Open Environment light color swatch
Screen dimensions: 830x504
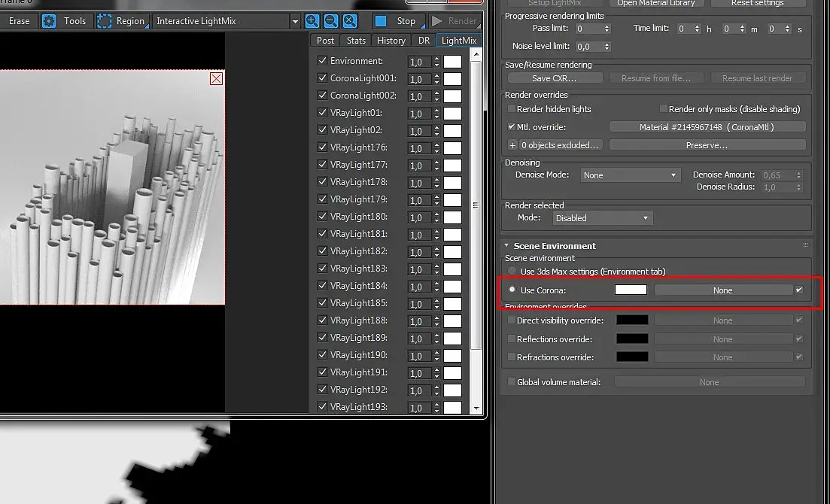click(x=452, y=62)
